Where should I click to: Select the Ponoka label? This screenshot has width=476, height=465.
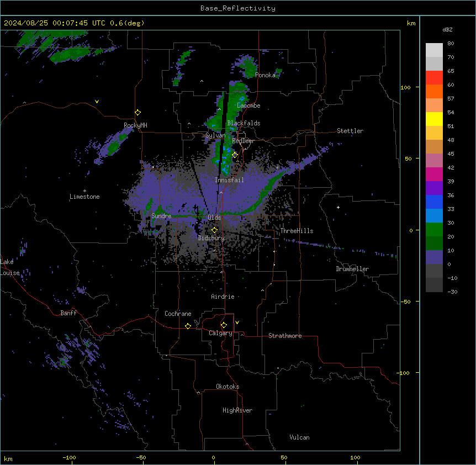(x=265, y=75)
